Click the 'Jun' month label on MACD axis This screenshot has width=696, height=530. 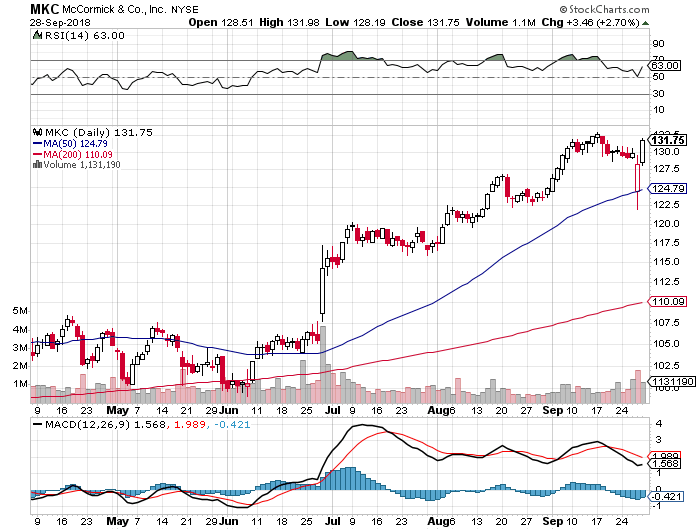[229, 521]
